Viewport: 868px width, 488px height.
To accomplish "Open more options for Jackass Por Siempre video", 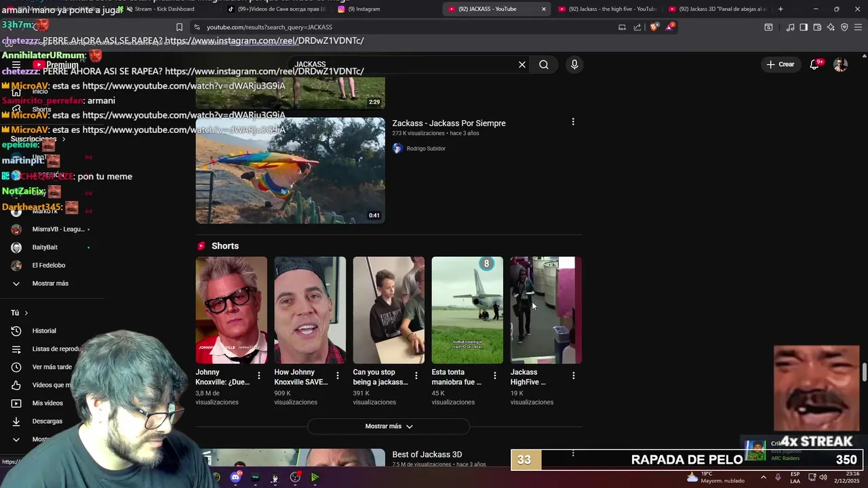I will 573,122.
